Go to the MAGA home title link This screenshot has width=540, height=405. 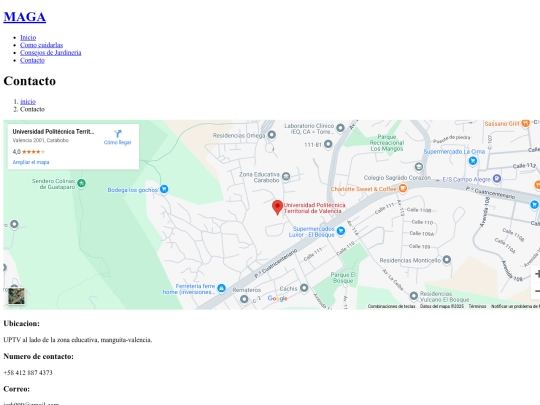(x=24, y=17)
